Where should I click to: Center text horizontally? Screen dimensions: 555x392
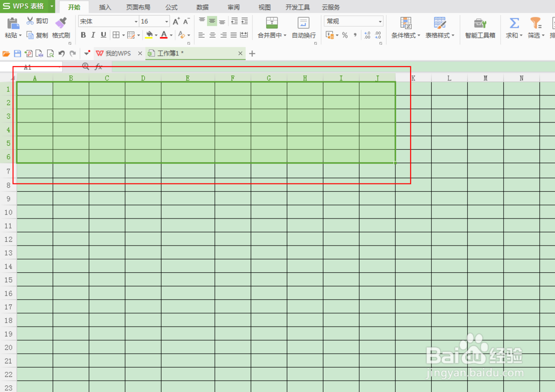point(213,35)
